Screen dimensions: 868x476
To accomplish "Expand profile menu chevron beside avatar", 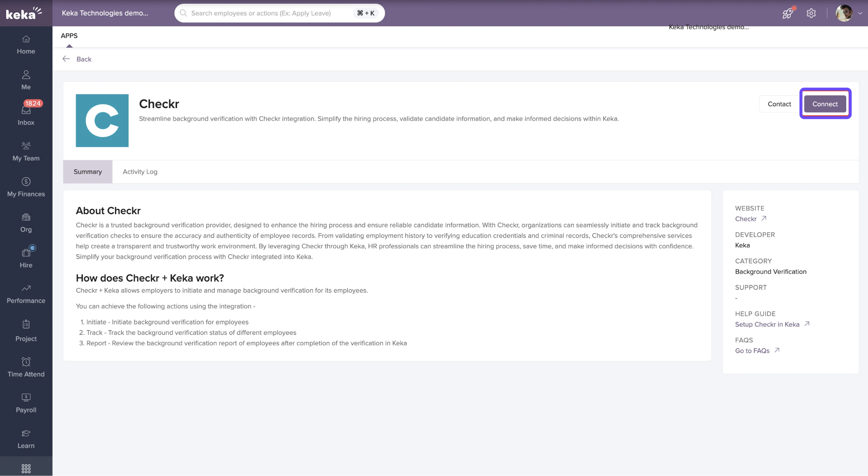I will click(x=860, y=13).
